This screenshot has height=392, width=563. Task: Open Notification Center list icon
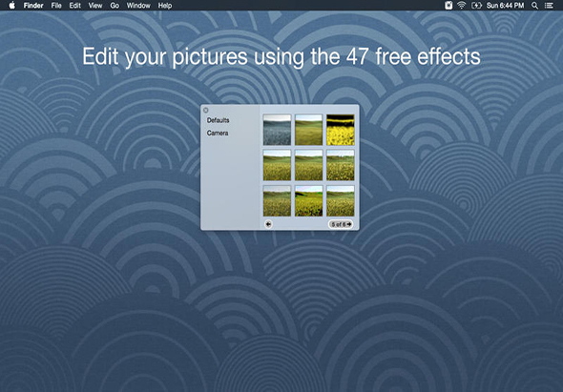[x=549, y=6]
